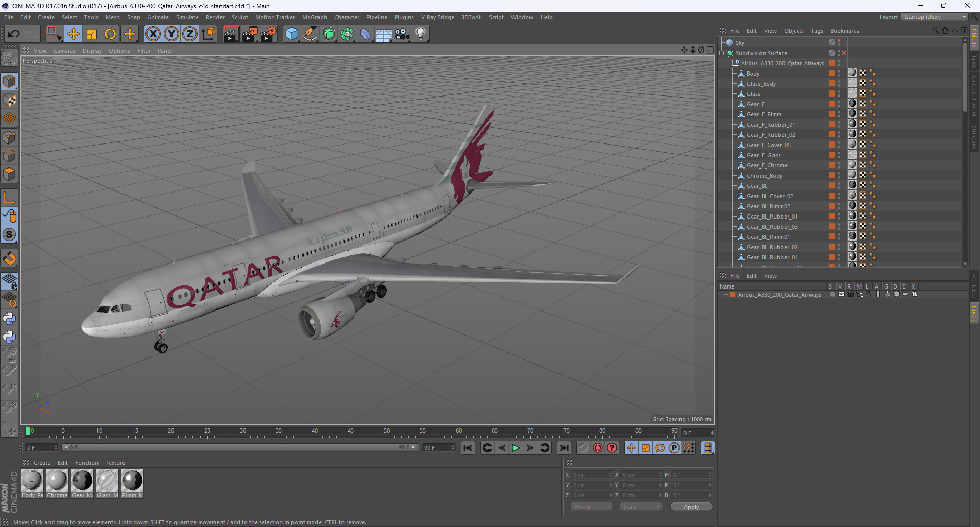The width and height of the screenshot is (980, 527).
Task: Open the Layers side tab
Action: tap(974, 313)
